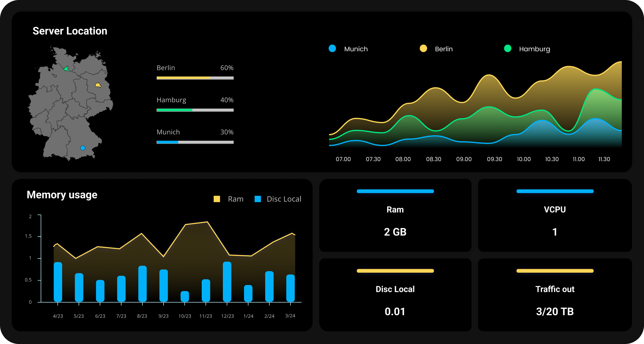Click the 09.00 time axis label
Viewport: 644px width, 344px height.
click(x=464, y=159)
